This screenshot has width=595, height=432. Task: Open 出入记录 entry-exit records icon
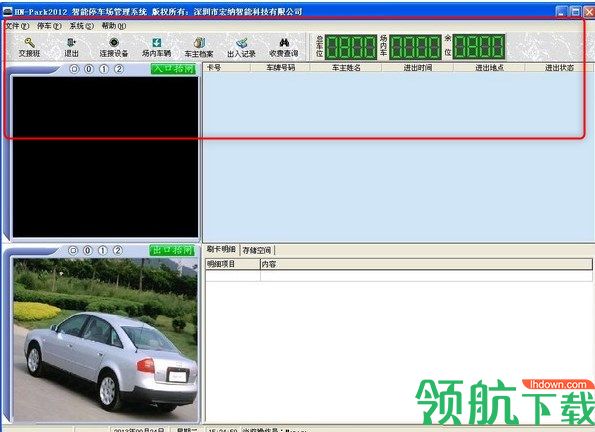click(x=241, y=43)
